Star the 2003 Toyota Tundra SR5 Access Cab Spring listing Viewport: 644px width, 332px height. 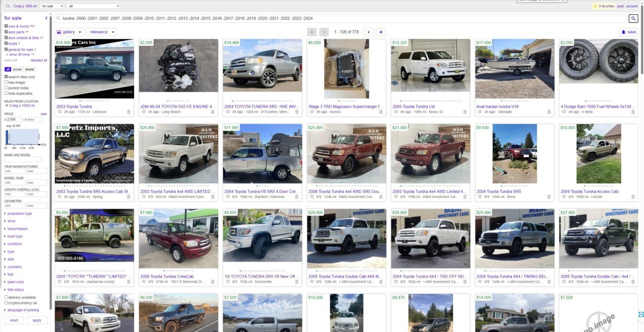59,197
